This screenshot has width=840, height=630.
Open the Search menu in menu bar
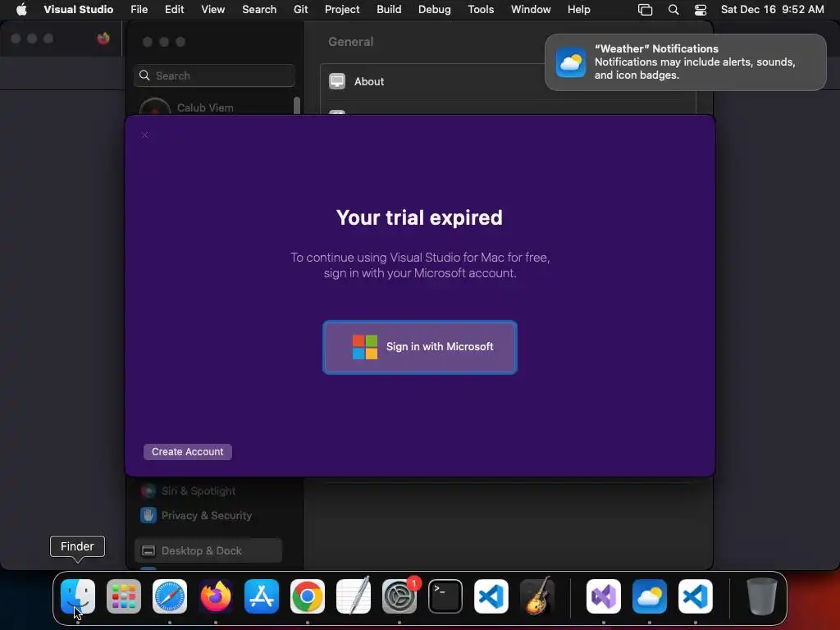pos(259,9)
